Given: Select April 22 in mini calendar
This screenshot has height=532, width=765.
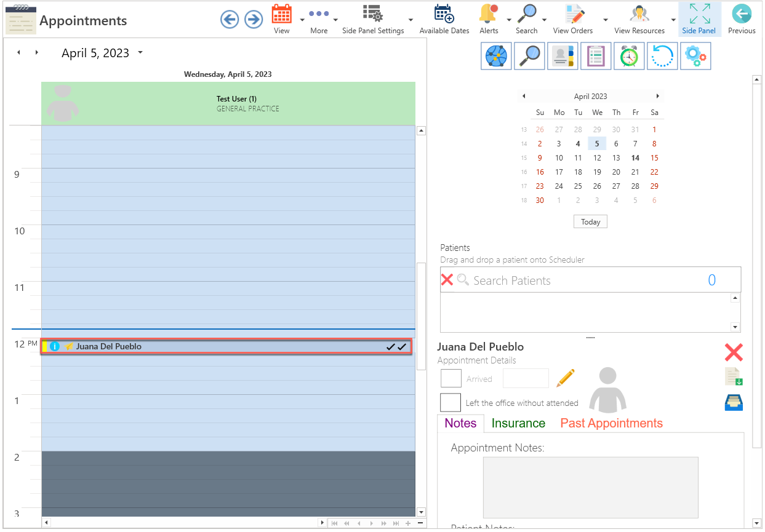Looking at the screenshot, I should pyautogui.click(x=654, y=172).
